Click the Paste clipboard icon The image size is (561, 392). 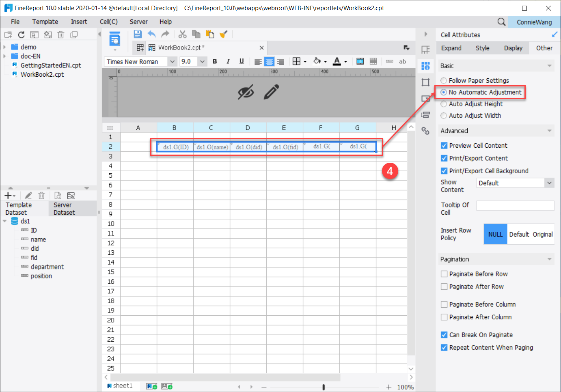[210, 34]
